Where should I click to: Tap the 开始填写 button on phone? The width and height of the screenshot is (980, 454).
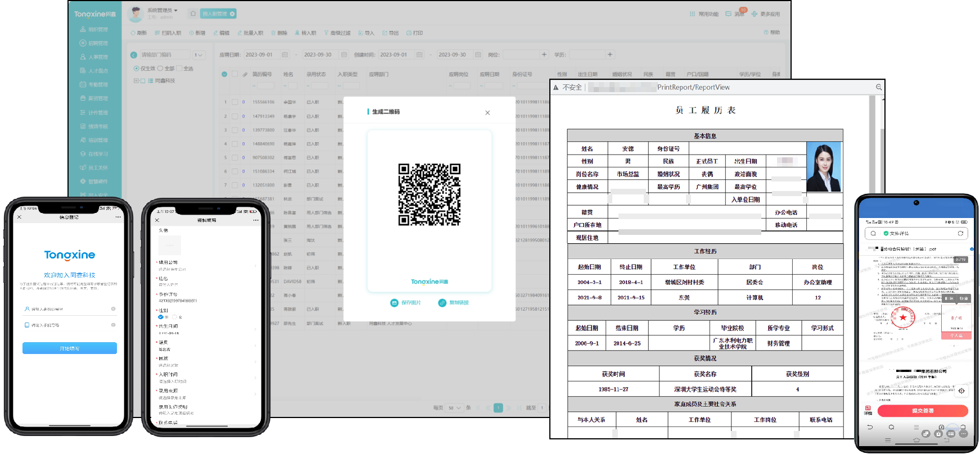point(70,348)
